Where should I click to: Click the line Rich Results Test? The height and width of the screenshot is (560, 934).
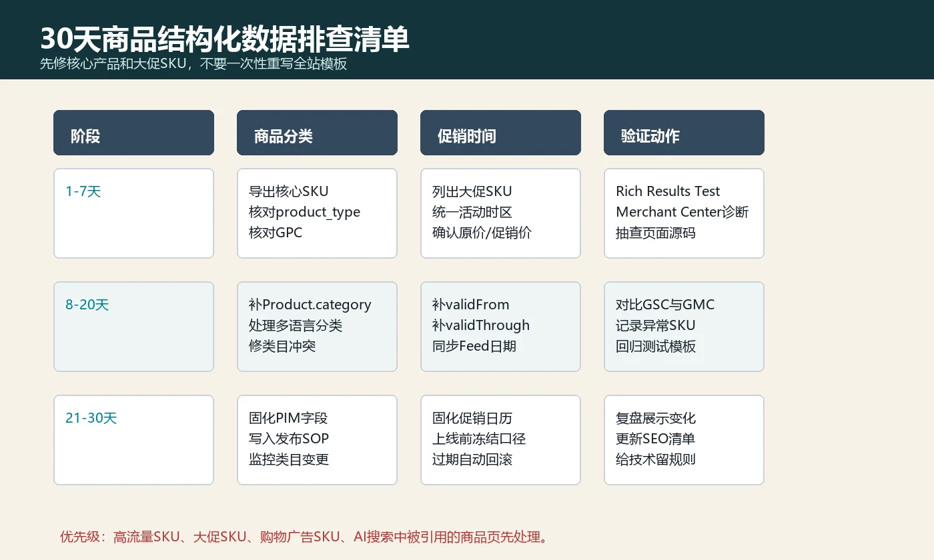[668, 191]
